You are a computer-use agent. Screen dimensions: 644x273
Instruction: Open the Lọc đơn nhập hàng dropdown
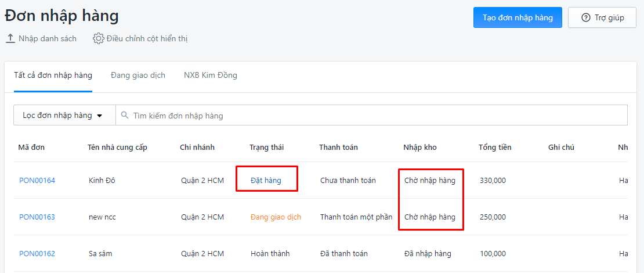click(64, 115)
